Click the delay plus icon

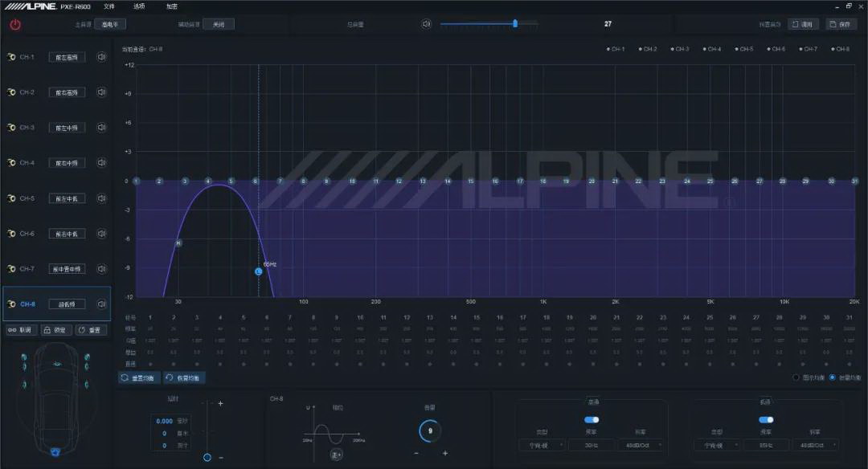tap(220, 404)
